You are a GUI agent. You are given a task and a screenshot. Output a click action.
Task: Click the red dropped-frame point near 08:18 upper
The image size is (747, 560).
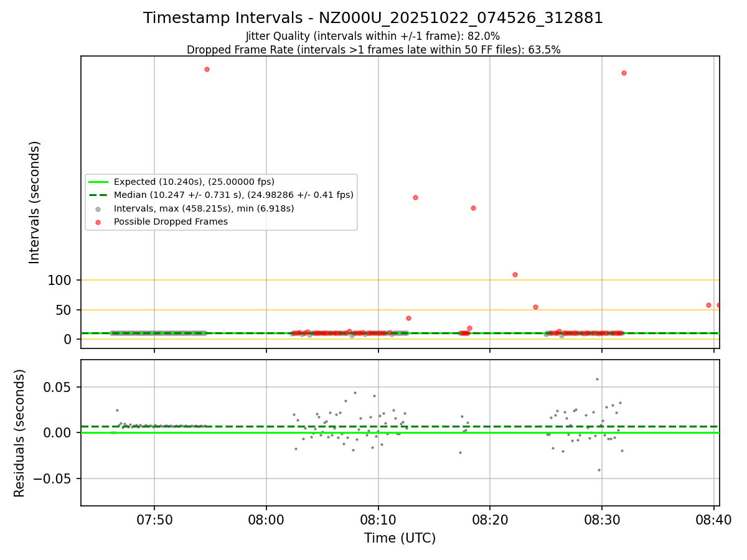click(x=473, y=208)
